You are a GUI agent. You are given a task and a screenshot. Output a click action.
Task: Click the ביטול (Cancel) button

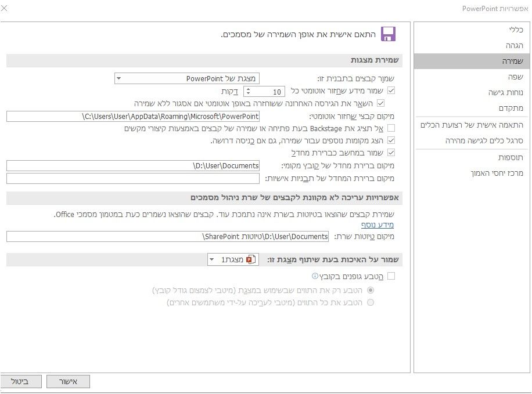click(20, 381)
